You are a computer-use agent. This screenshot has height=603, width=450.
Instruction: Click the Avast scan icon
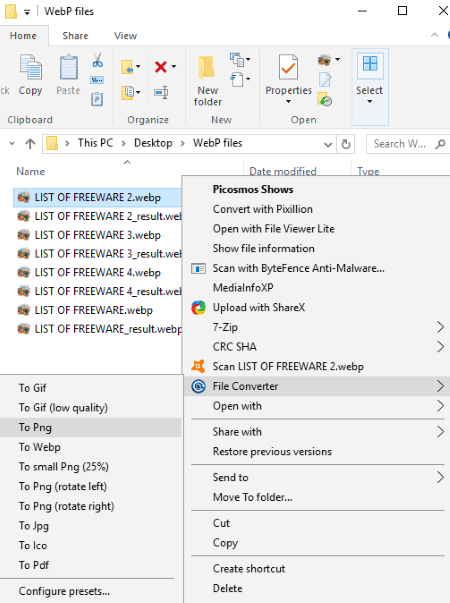click(x=198, y=366)
